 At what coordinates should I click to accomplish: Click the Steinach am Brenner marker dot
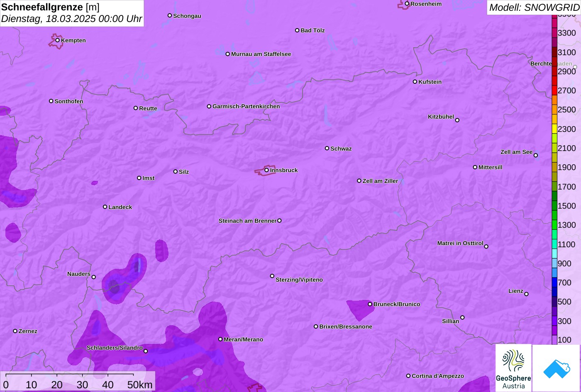point(279,221)
